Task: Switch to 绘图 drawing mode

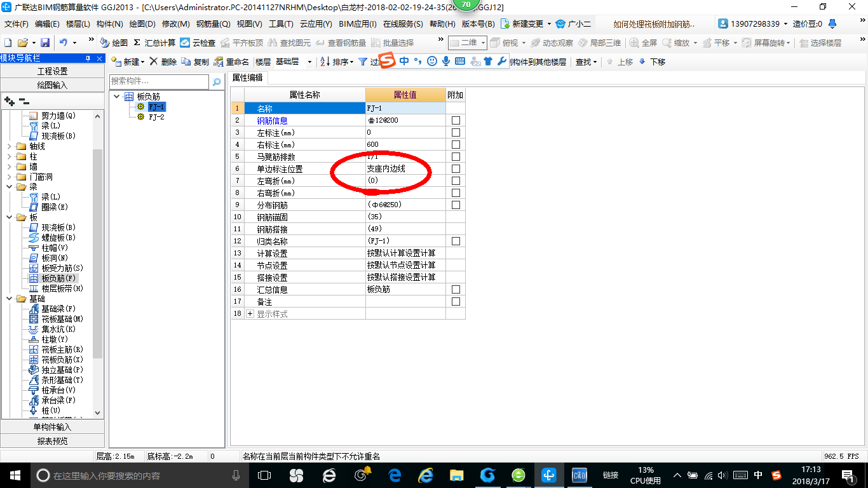Action: click(114, 43)
